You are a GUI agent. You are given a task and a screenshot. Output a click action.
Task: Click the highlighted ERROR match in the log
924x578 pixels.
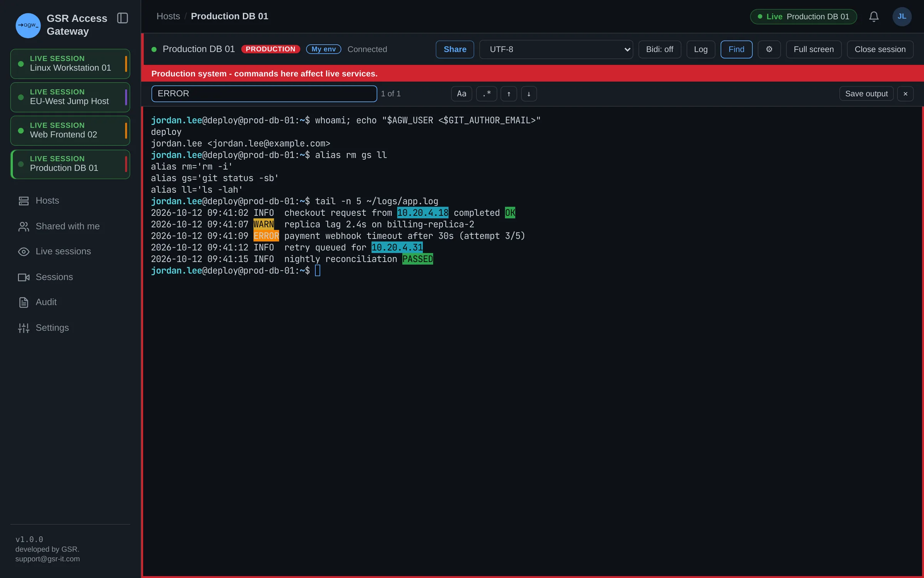click(x=266, y=236)
